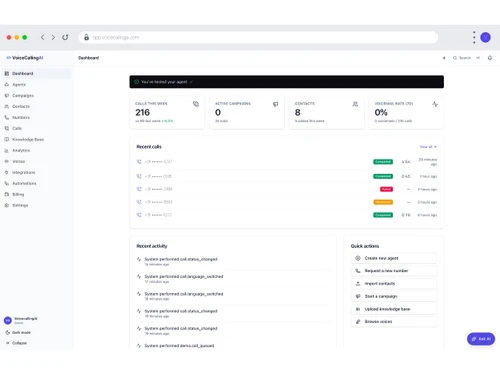Click Import contacts quick action
The image size is (500, 375).
click(394, 283)
